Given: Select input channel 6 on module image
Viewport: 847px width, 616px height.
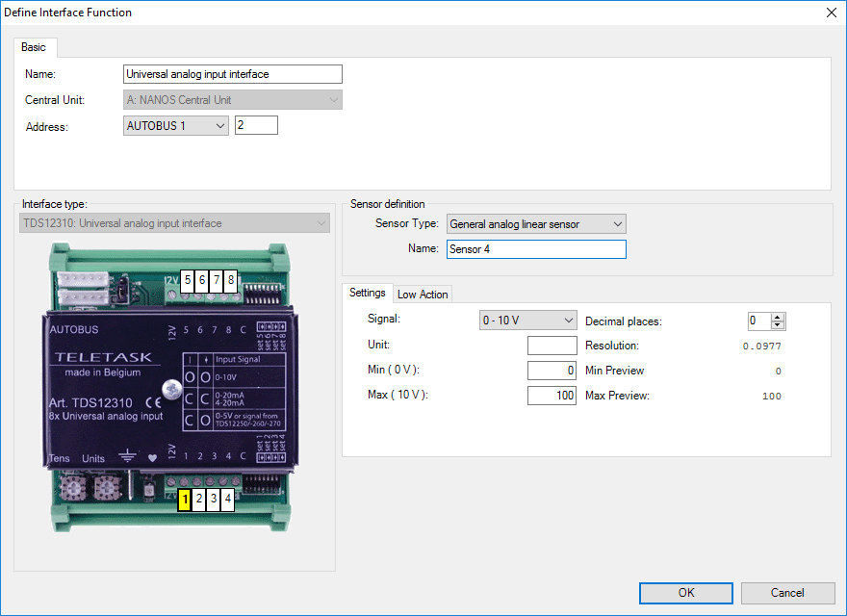Looking at the screenshot, I should [202, 280].
